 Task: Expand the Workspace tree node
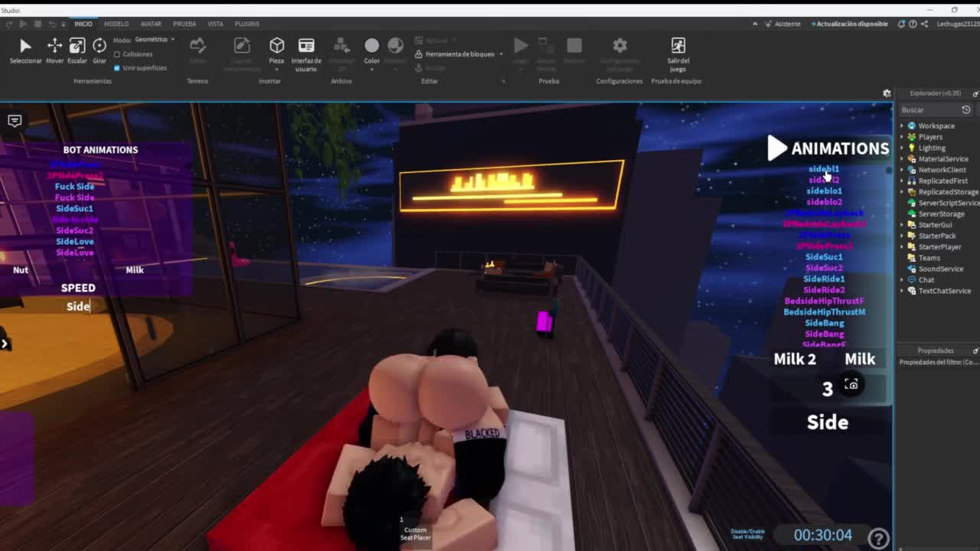tap(902, 126)
